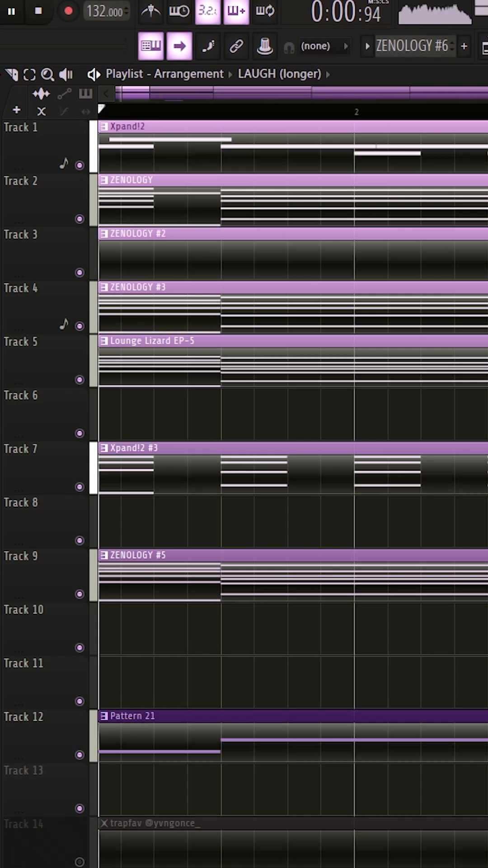The width and height of the screenshot is (488, 868).
Task: Open the typing keyboard to piano icon
Action: (x=151, y=46)
